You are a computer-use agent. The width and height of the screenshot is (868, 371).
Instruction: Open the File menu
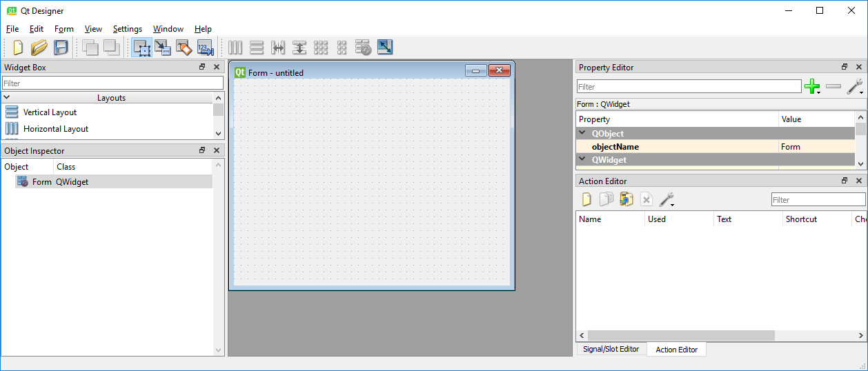[x=12, y=29]
